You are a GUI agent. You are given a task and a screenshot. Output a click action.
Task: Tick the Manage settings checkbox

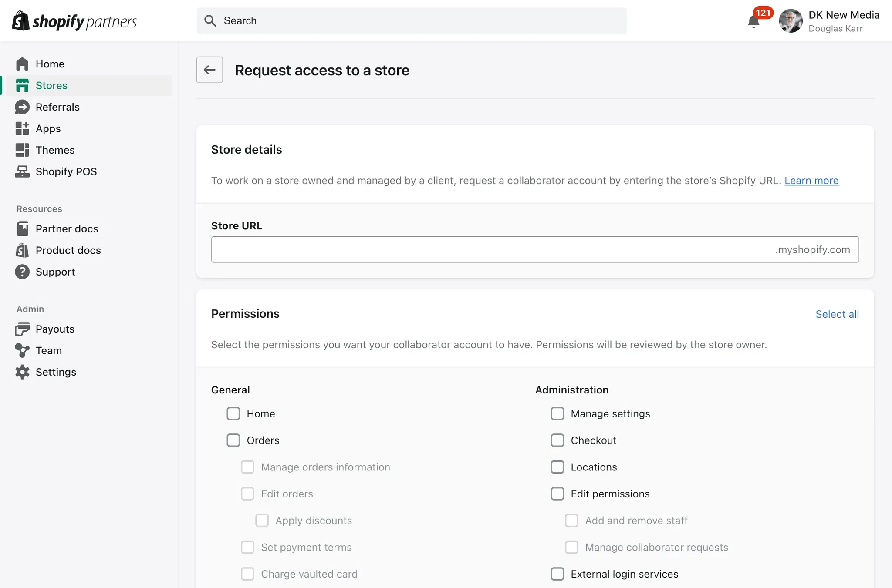click(557, 413)
